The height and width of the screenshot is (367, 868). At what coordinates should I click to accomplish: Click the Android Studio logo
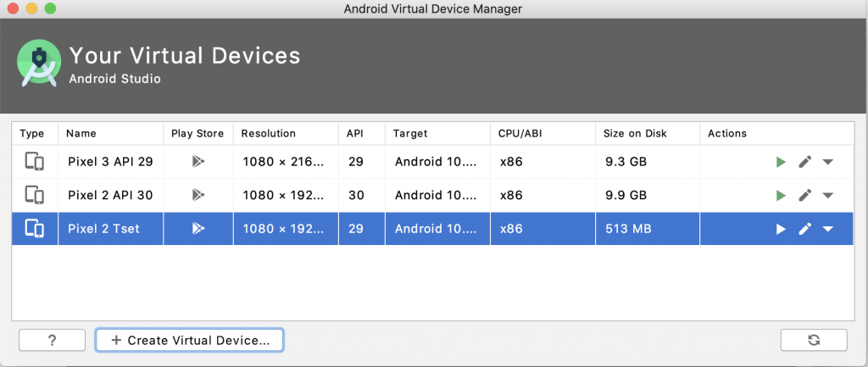pyautogui.click(x=38, y=64)
